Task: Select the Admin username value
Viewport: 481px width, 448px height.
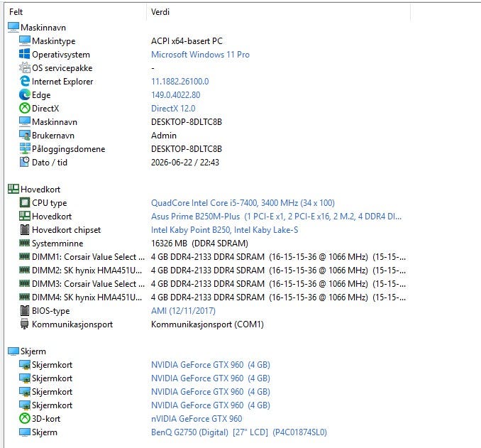Action: tap(164, 136)
